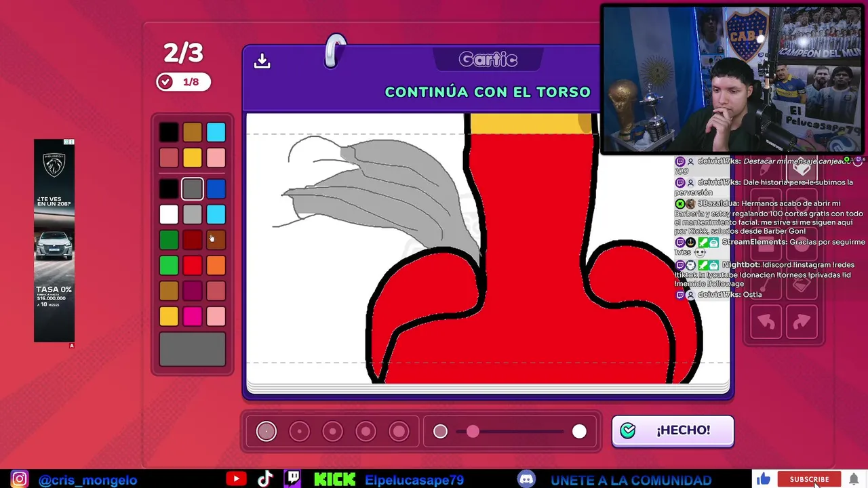This screenshot has width=868, height=488.
Task: Select the second brush size
Action: [299, 431]
